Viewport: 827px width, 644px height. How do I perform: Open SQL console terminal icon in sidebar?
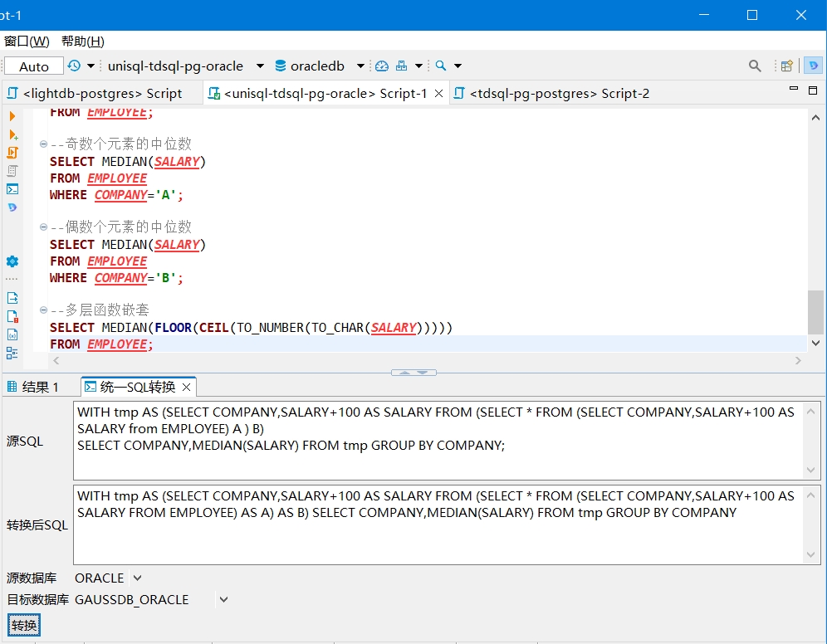pos(12,189)
